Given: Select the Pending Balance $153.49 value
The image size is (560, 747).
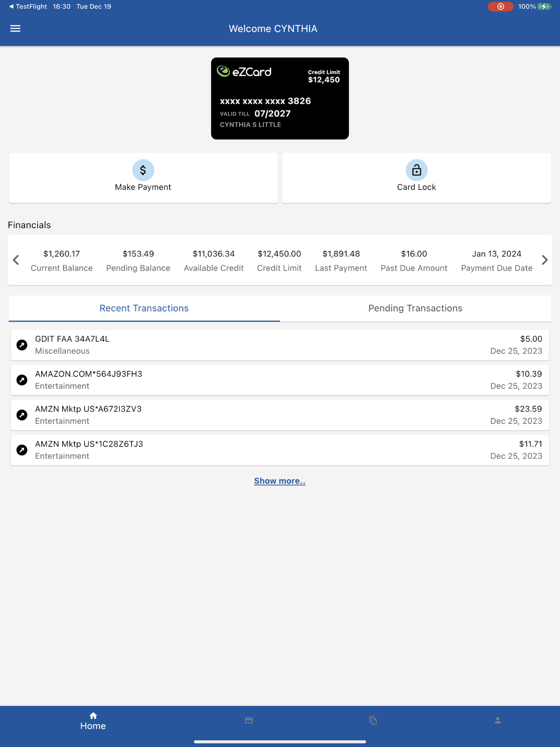Looking at the screenshot, I should pyautogui.click(x=138, y=254).
